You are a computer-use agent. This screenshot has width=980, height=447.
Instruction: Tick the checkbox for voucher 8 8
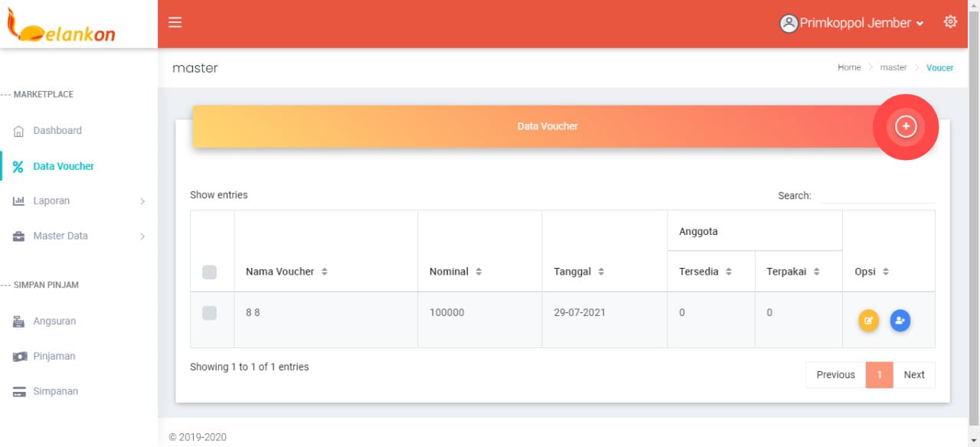pos(210,312)
